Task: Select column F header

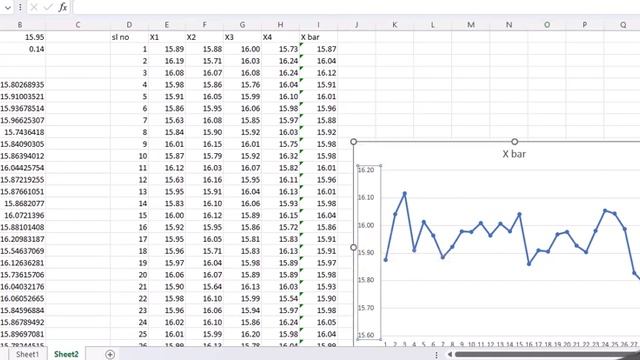Action: pos(204,25)
